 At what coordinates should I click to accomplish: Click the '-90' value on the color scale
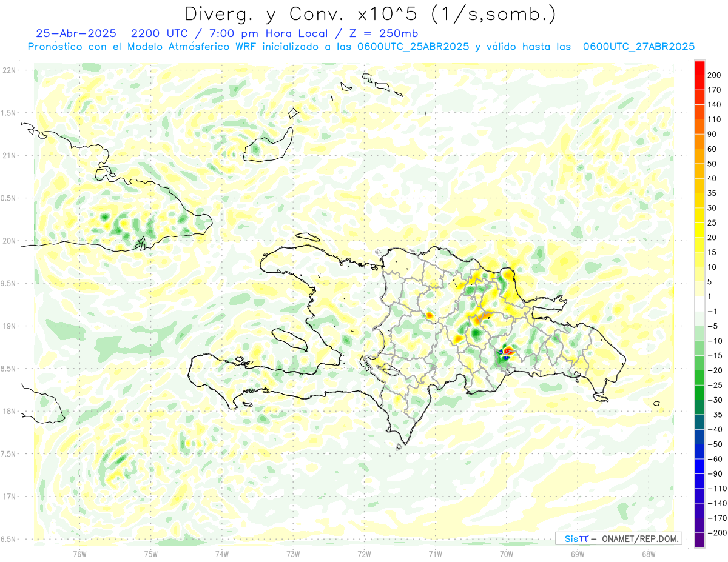[x=714, y=474]
